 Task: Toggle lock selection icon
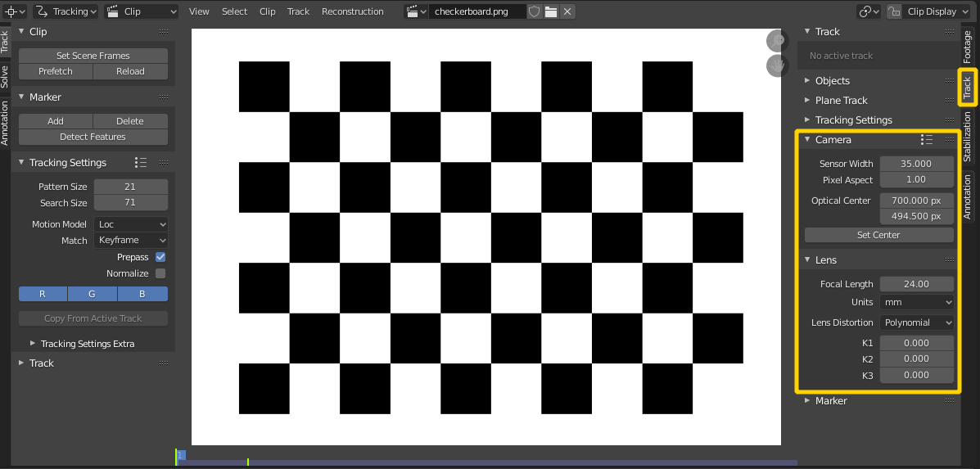tap(894, 11)
